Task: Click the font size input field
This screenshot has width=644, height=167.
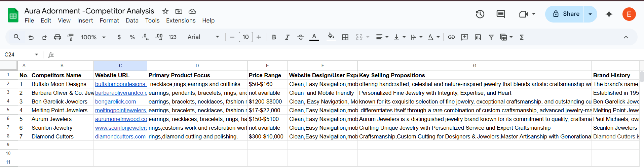Action: 245,37
